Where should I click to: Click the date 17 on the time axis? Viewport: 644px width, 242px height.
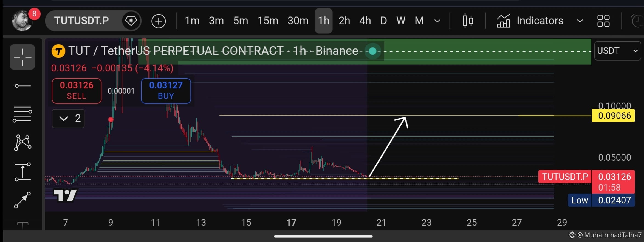tap(291, 222)
